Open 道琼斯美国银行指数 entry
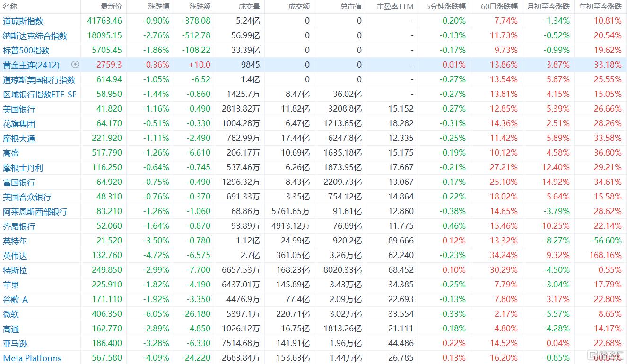 pos(39,80)
